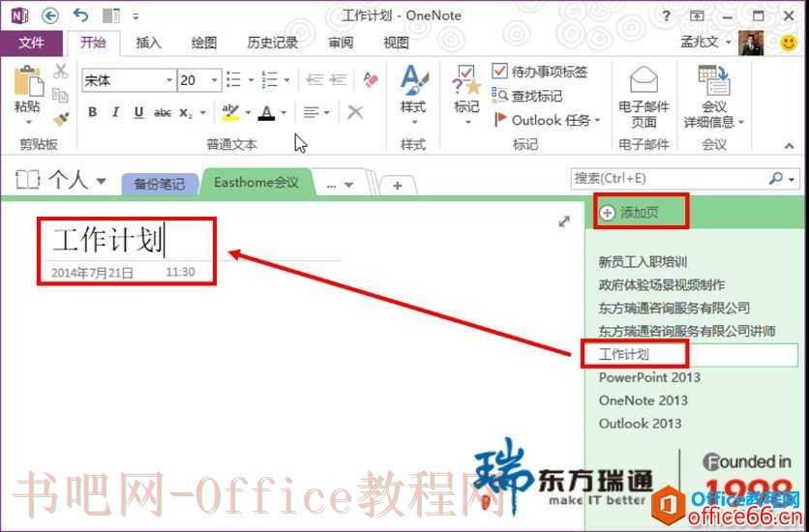Open paragraph alignment options
This screenshot has height=532, width=809.
coord(315,112)
